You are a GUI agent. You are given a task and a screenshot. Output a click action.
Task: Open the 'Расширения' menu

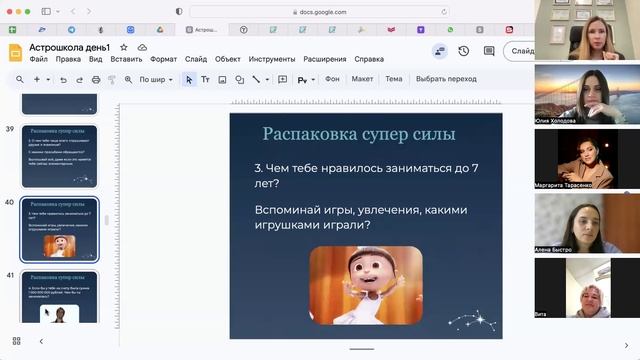(324, 59)
